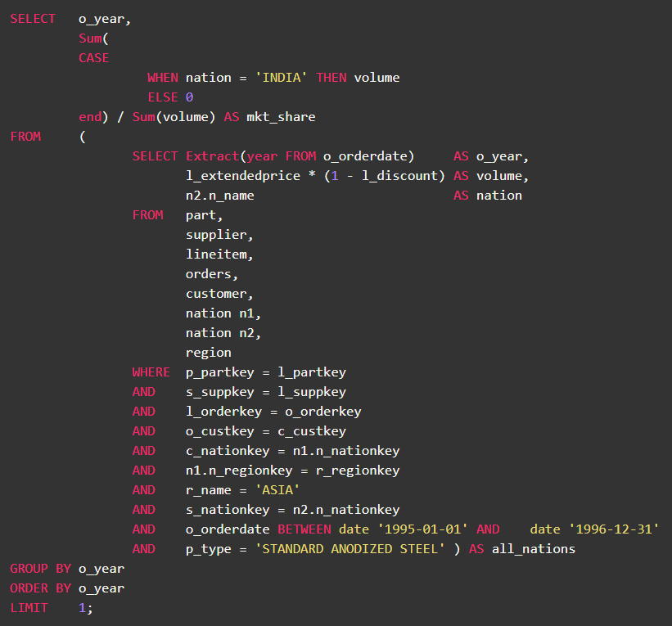Click the 'nation n2' table alias

pos(220,333)
